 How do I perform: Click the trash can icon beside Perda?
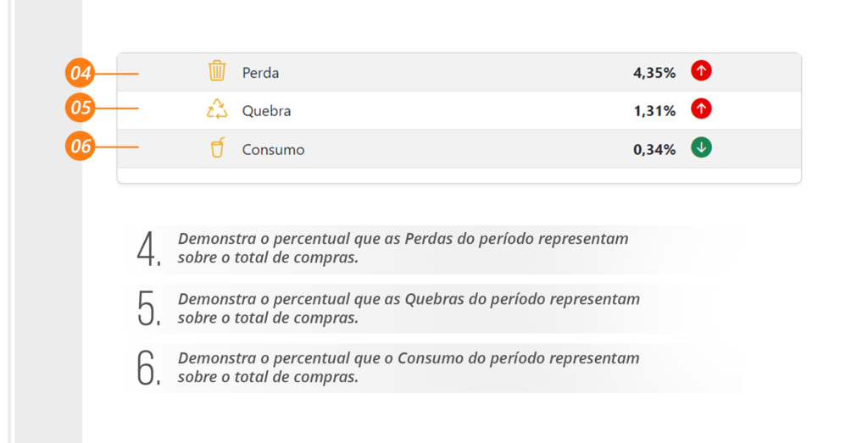point(217,71)
